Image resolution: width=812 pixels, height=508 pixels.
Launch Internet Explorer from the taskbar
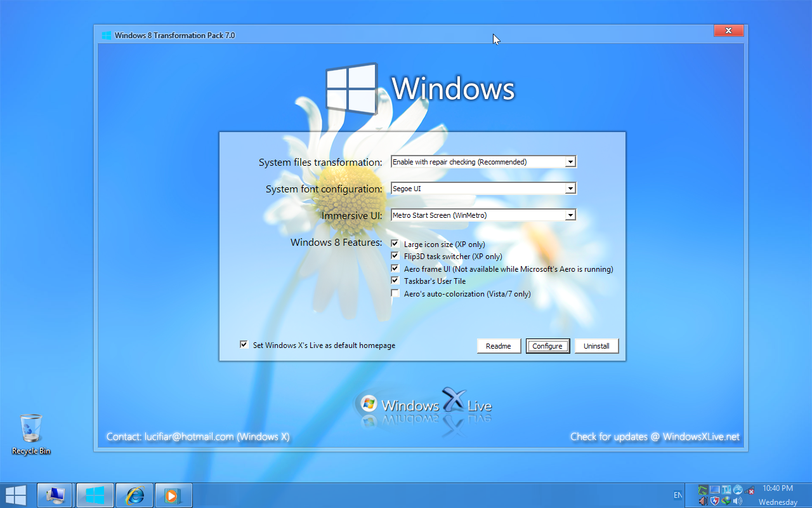[x=134, y=495]
